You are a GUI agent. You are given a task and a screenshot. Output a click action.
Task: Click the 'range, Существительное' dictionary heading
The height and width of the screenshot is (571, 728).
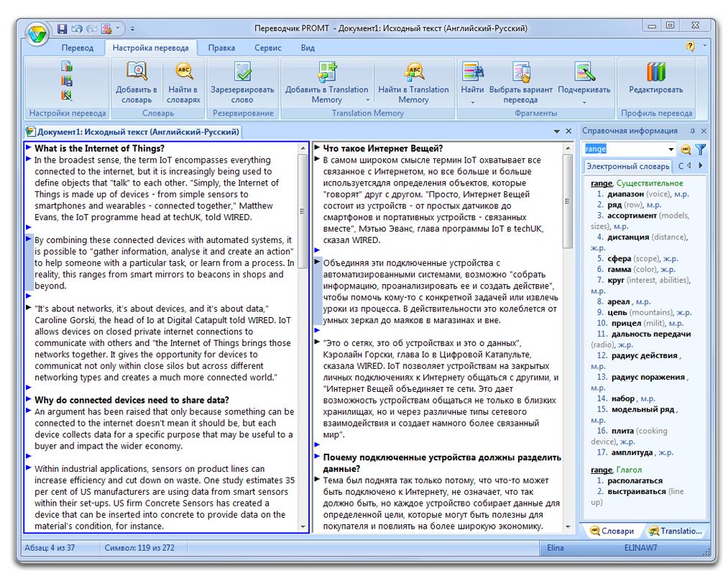coord(637,183)
